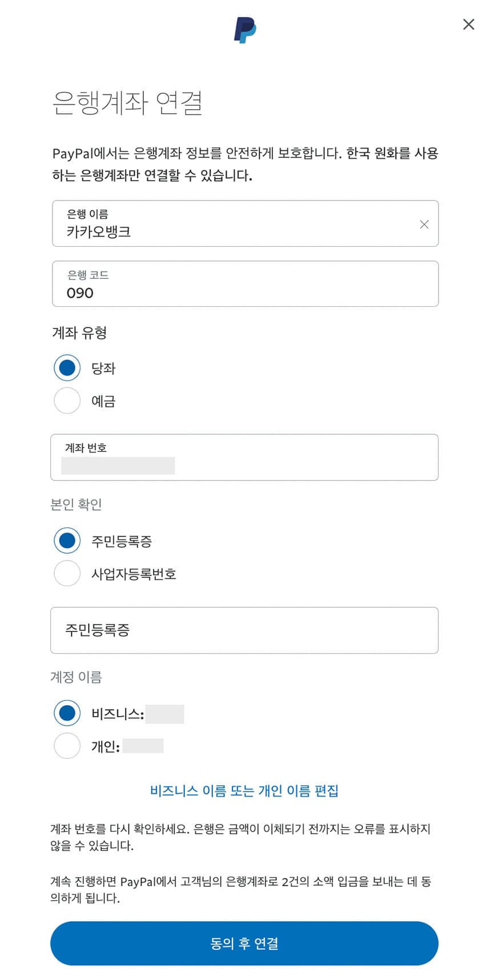Select the 개인 account name option
Image resolution: width=491 pixels, height=980 pixels.
[67, 746]
